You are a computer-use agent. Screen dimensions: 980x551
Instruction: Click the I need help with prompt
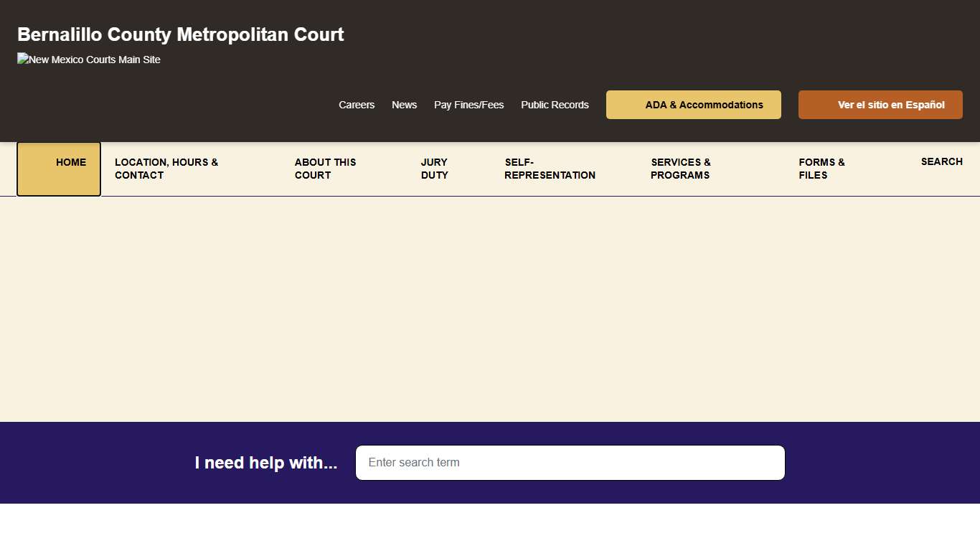click(266, 463)
